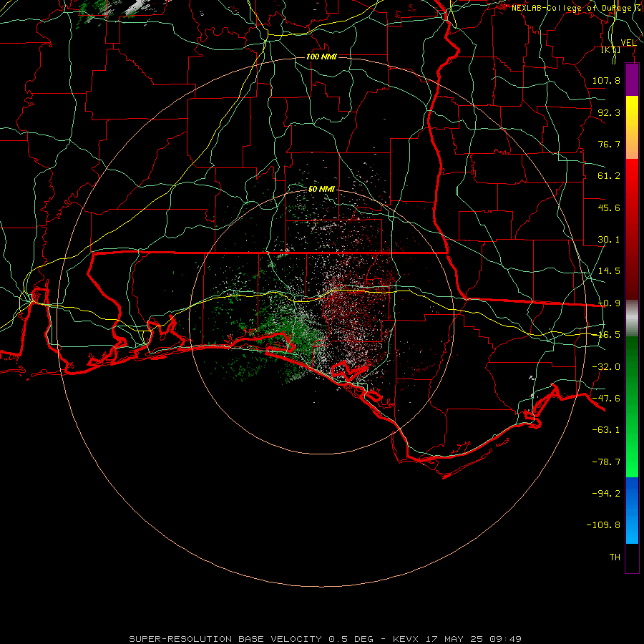Click the 107.8 value on velocity scale

coord(606,80)
